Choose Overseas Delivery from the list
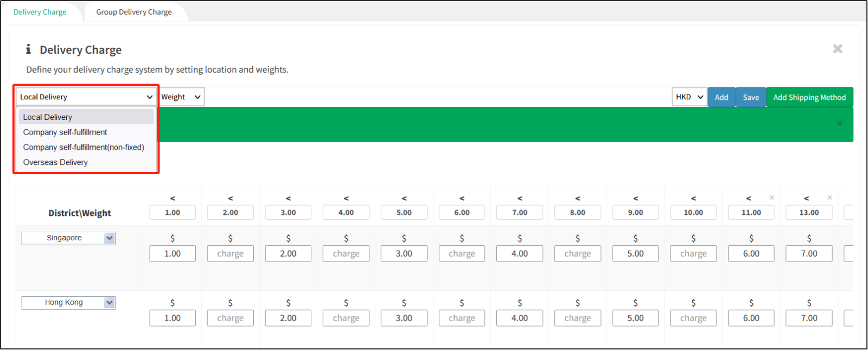The image size is (868, 350). 55,162
